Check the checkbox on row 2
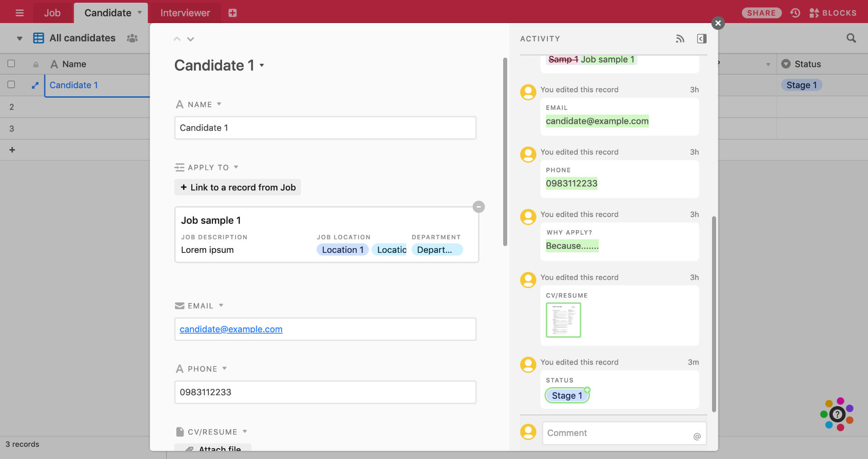 point(11,107)
